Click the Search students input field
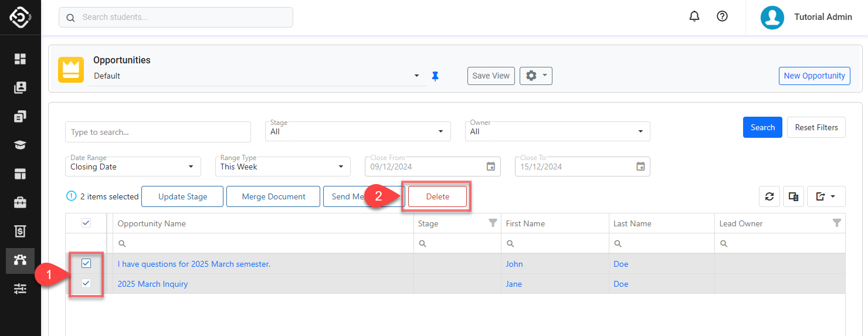 pos(176,17)
